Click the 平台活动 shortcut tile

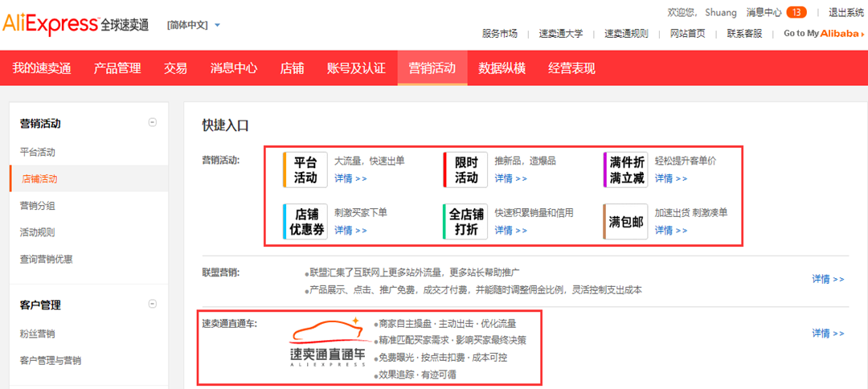(x=305, y=170)
